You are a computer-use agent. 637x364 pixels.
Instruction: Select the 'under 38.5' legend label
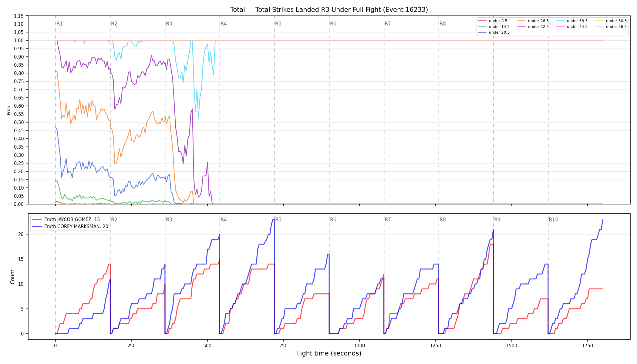(x=577, y=21)
